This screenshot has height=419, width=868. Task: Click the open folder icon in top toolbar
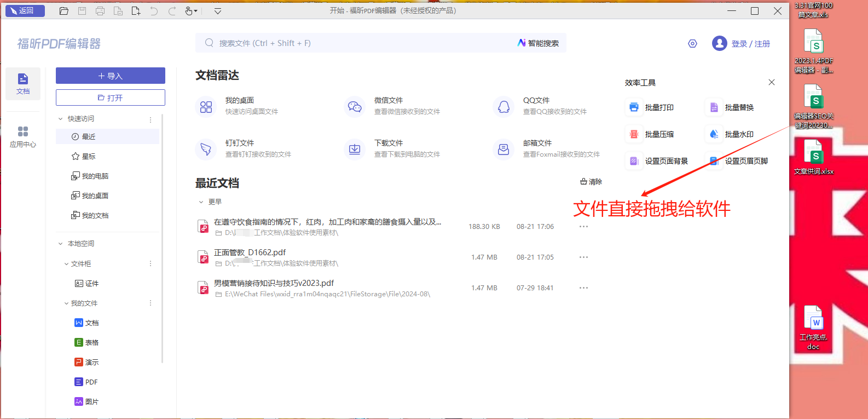coord(64,11)
